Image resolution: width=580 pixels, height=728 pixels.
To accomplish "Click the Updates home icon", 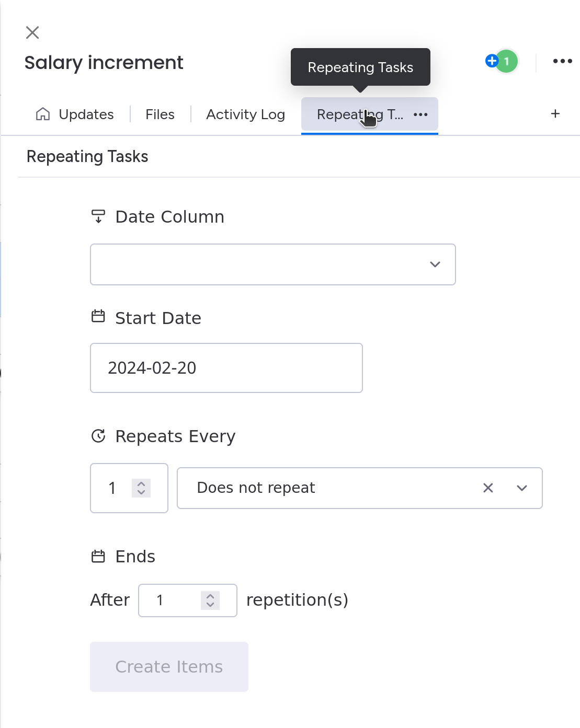I will pos(43,114).
